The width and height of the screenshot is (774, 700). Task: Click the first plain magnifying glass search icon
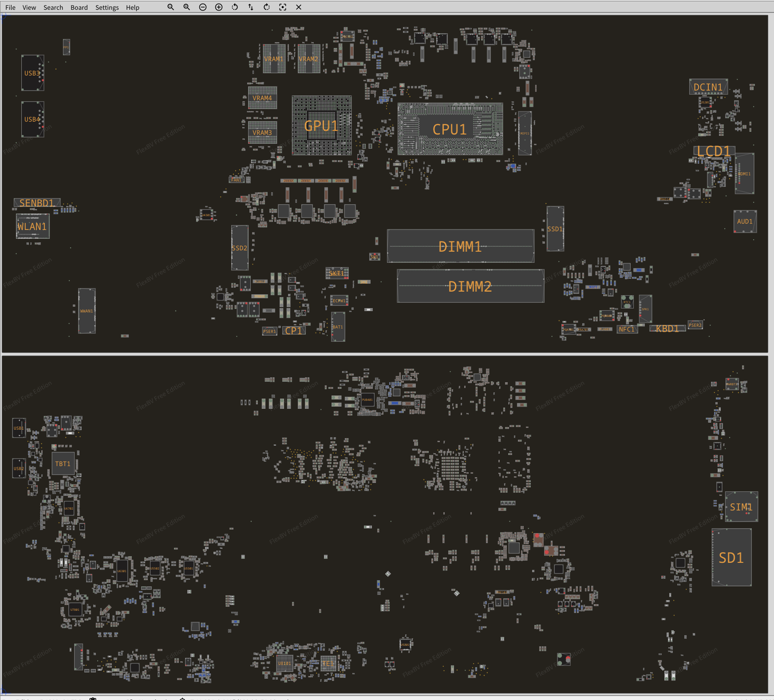pos(170,7)
